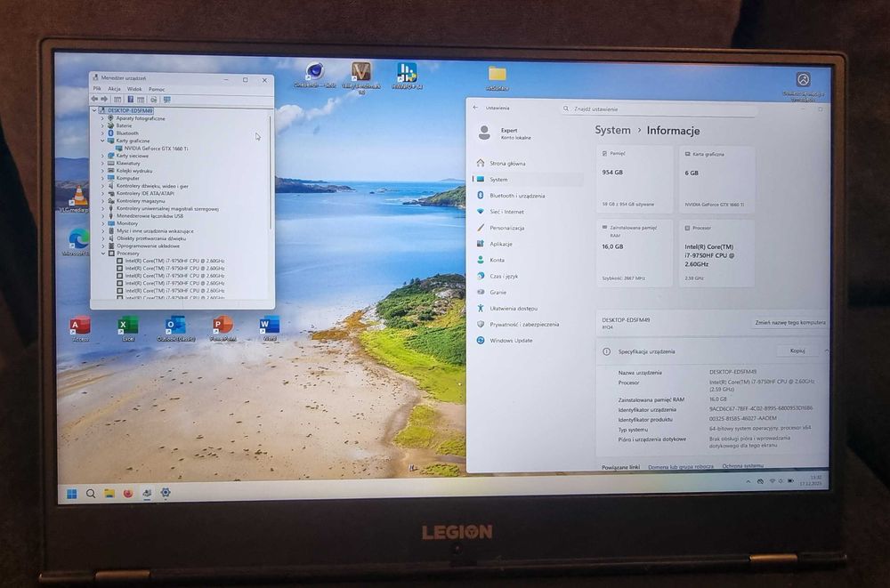Open Ochrona systemu link
890x588 pixels.
click(x=742, y=466)
